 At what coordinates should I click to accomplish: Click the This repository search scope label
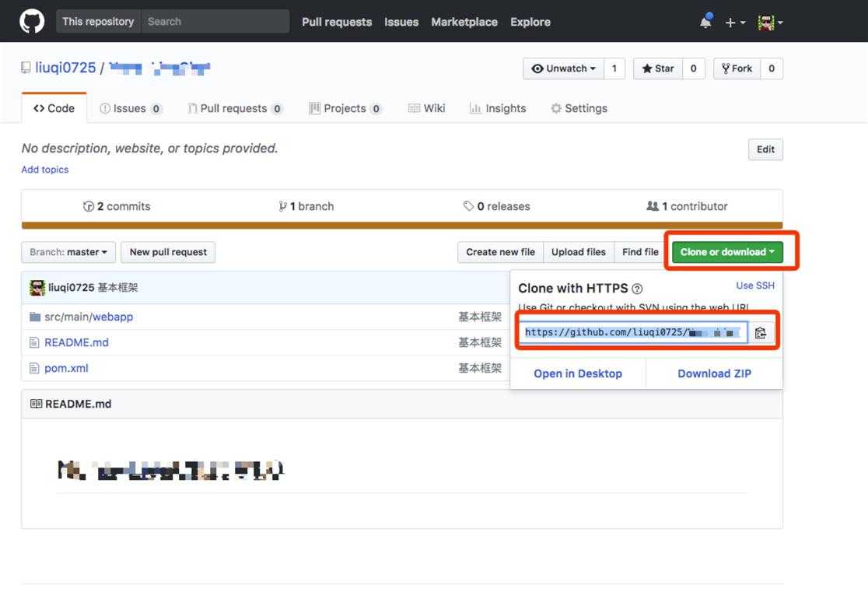pos(98,22)
